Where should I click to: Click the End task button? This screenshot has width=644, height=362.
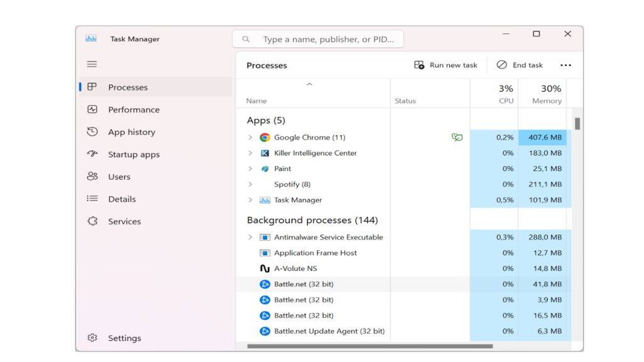pos(520,65)
